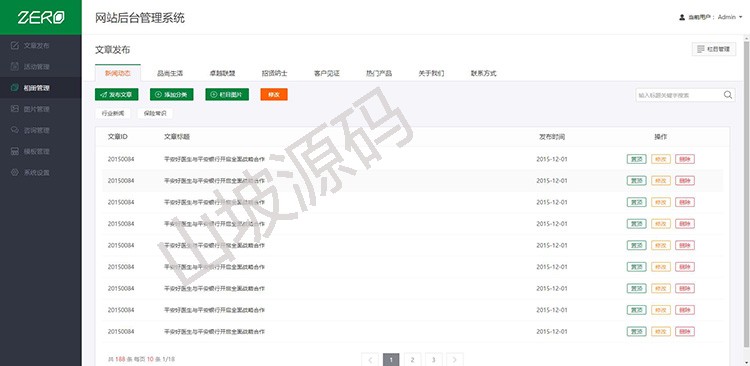The height and width of the screenshot is (366, 750).
Task: Click inside the title keyword search field
Action: (x=678, y=95)
